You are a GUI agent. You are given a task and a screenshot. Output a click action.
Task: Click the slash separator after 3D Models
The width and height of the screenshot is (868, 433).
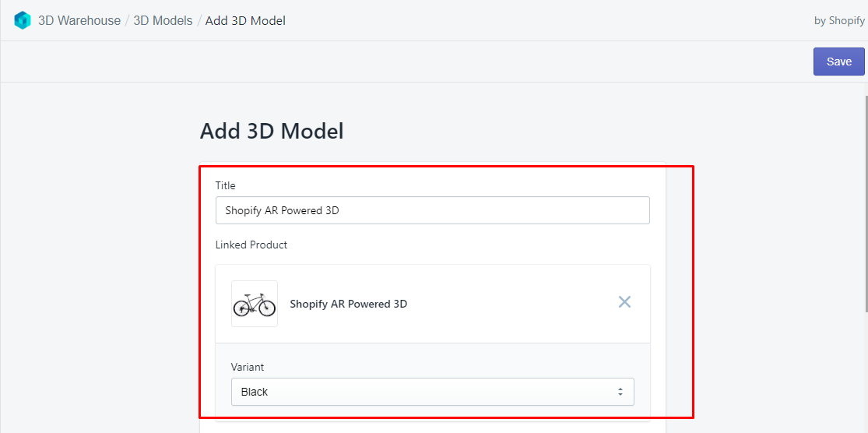199,21
